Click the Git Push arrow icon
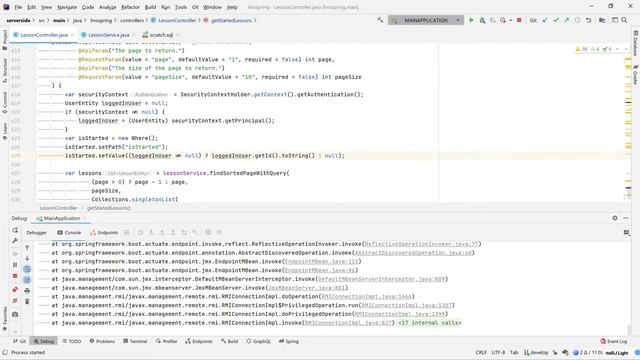The width and height of the screenshot is (640, 360). (x=567, y=20)
